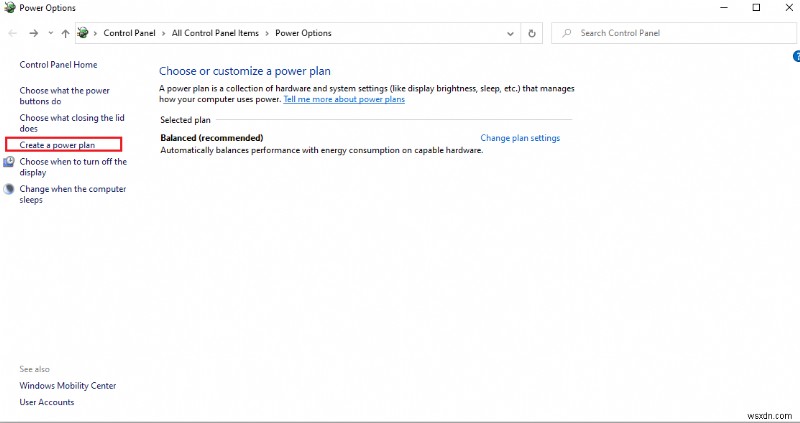Refresh the Power Options page
This screenshot has height=423, width=800.
click(532, 33)
